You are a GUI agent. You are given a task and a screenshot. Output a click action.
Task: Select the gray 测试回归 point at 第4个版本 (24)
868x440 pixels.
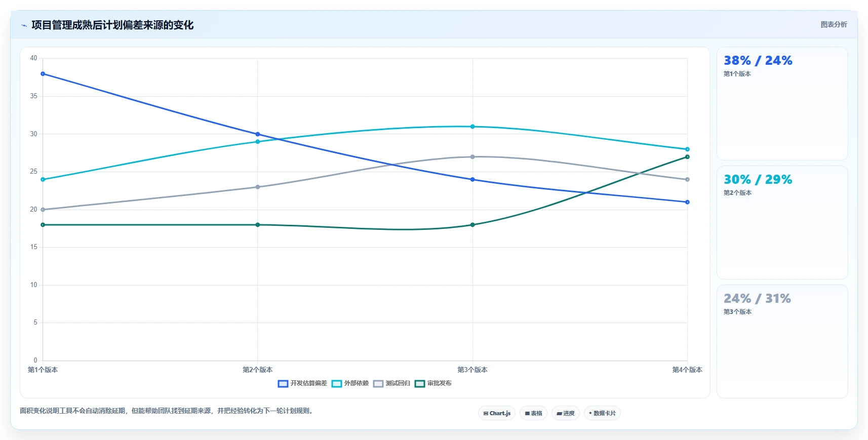pos(687,180)
